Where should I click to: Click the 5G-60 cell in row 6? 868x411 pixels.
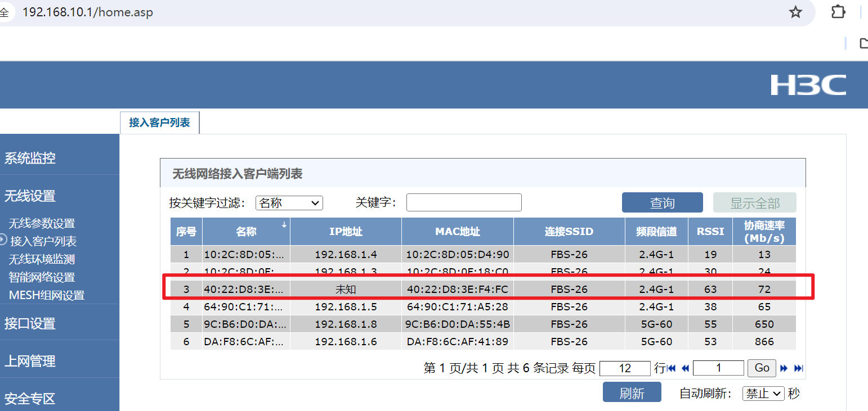click(x=656, y=342)
